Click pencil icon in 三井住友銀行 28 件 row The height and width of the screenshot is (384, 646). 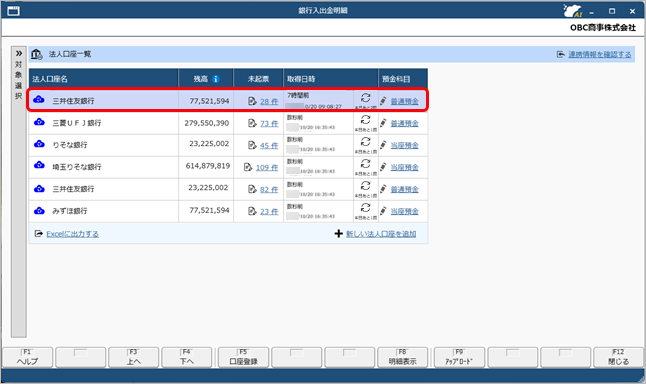pos(383,101)
